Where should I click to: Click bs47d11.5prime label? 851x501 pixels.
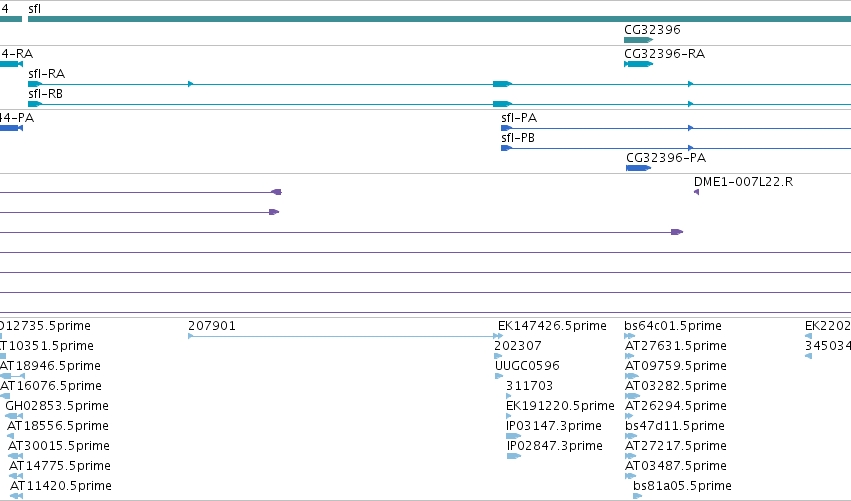tap(675, 426)
